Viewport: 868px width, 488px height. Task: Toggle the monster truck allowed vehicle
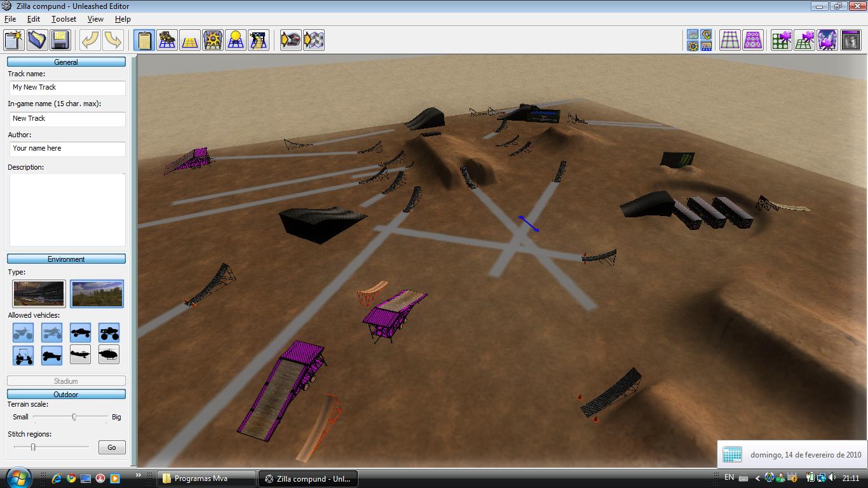pos(109,332)
